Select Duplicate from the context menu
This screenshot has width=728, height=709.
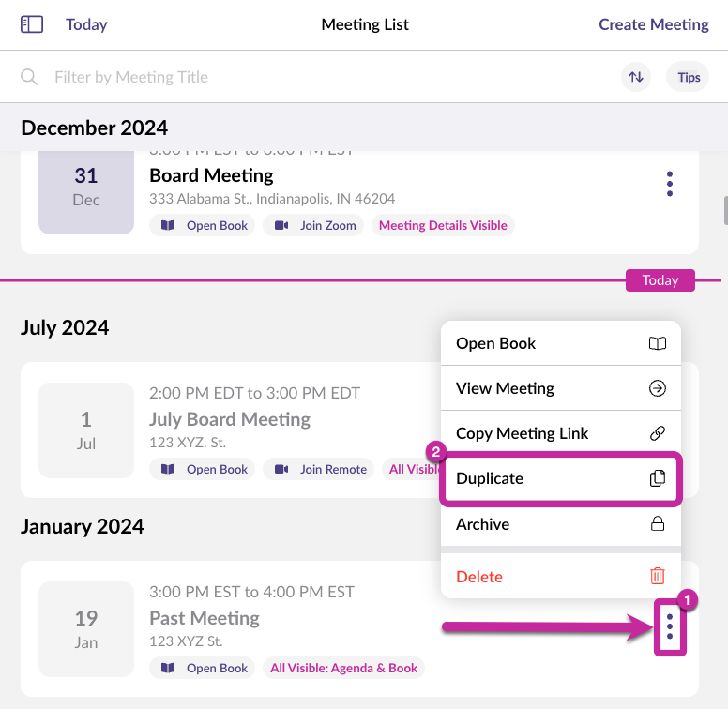tap(560, 479)
